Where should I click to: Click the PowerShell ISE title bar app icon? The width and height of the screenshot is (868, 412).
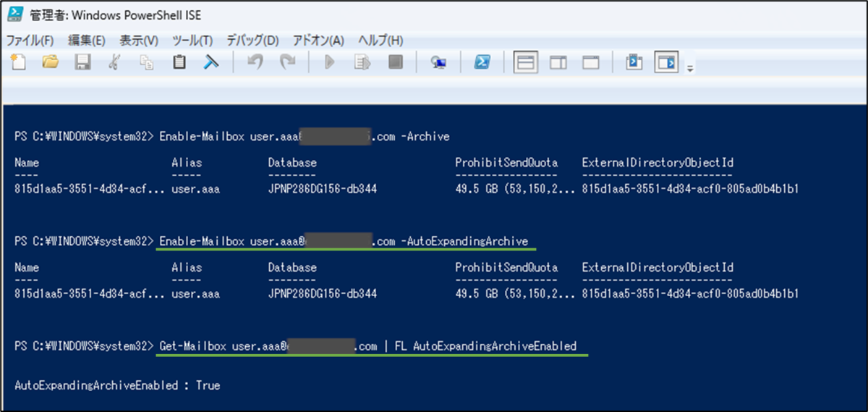(14, 14)
